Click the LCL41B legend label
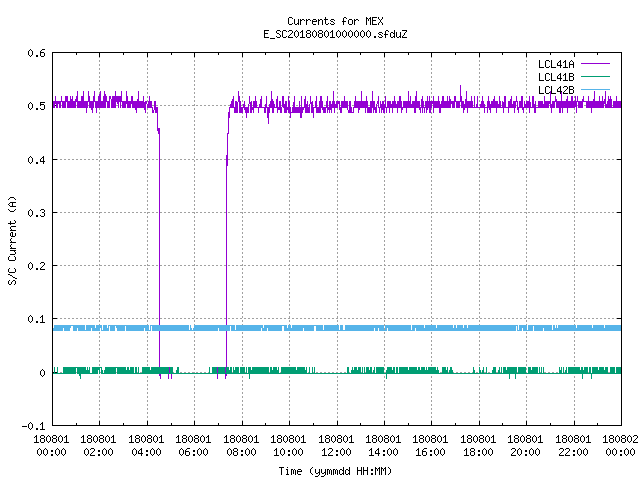Viewport: 640px width, 480px height. coord(556,77)
